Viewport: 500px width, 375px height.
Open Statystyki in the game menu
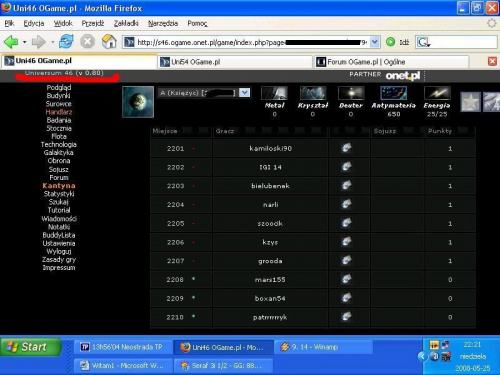(x=59, y=194)
